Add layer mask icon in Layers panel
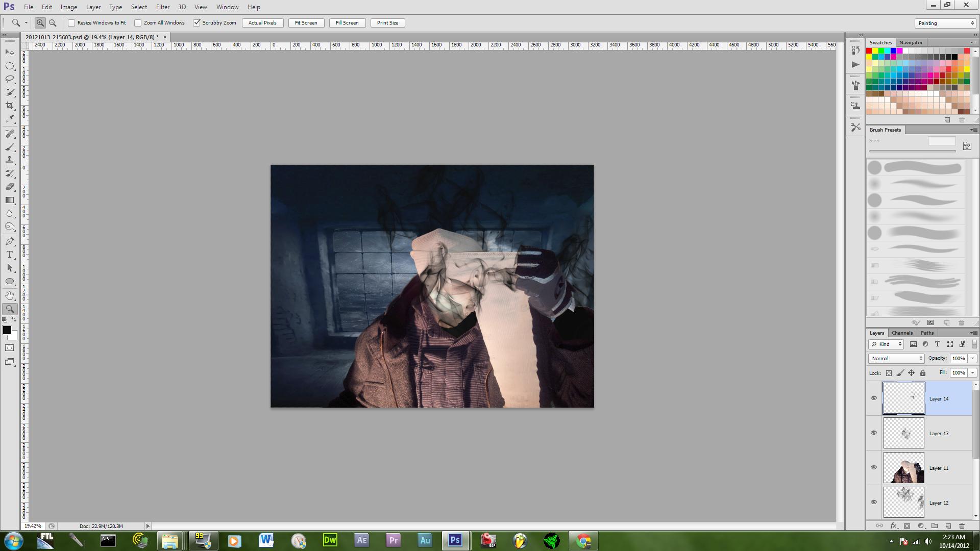Image resolution: width=980 pixels, height=551 pixels. [907, 525]
